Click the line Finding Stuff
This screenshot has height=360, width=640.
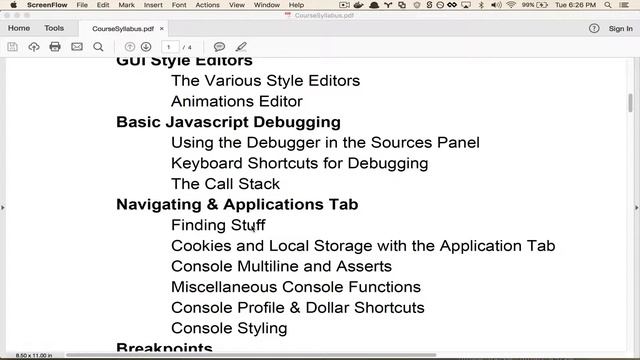[218, 225]
